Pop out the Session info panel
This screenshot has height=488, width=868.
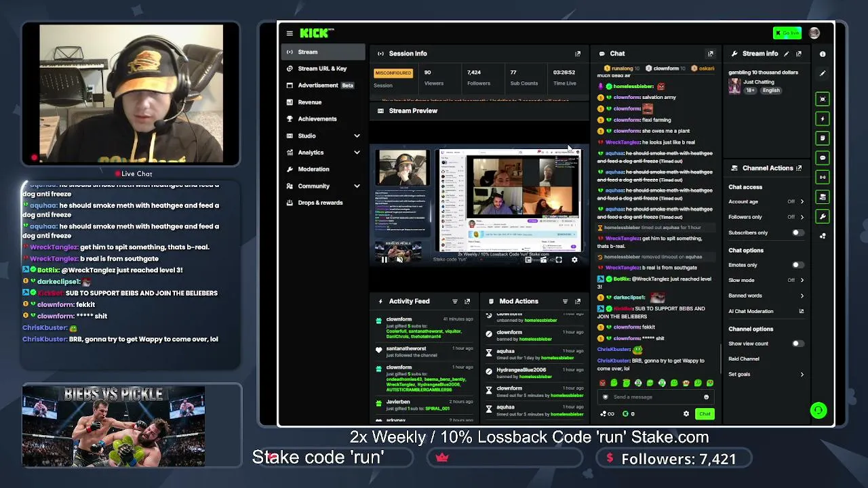point(578,54)
